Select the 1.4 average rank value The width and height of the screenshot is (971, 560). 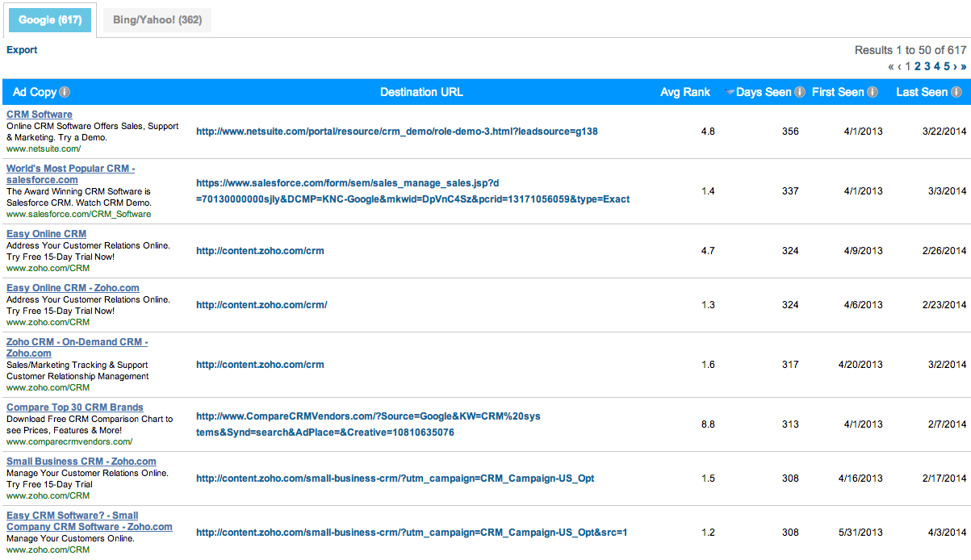[708, 191]
